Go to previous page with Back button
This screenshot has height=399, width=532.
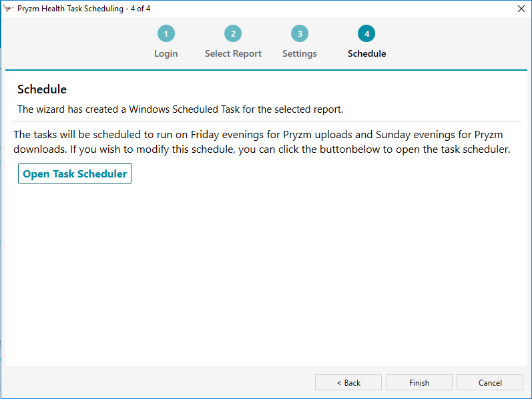(348, 383)
